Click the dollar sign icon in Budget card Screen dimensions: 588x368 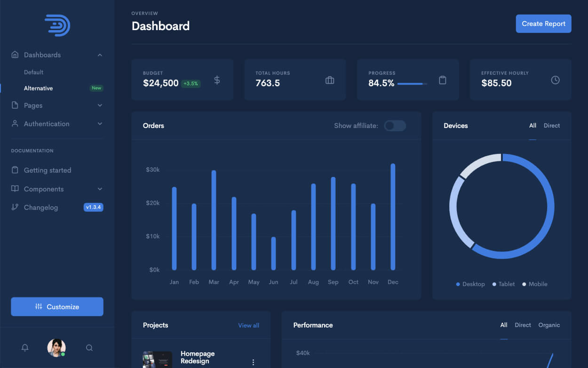pyautogui.click(x=217, y=80)
